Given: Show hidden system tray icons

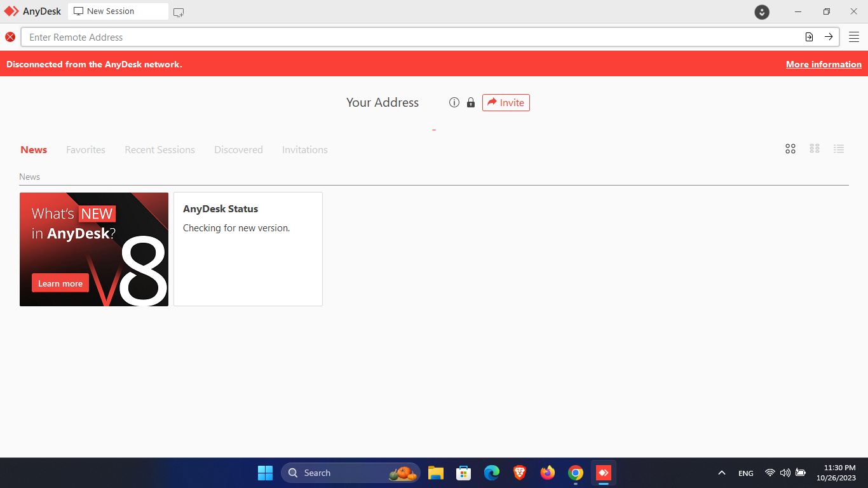Looking at the screenshot, I should coord(721,473).
